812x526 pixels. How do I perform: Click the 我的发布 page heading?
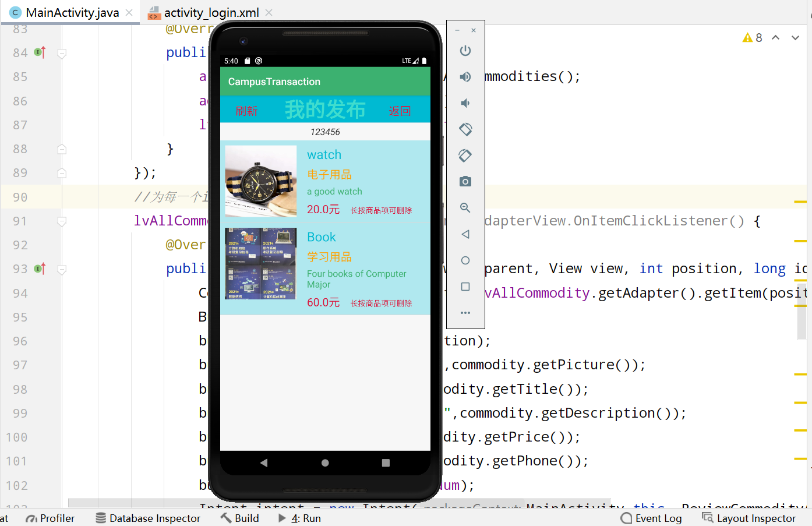pos(325,110)
